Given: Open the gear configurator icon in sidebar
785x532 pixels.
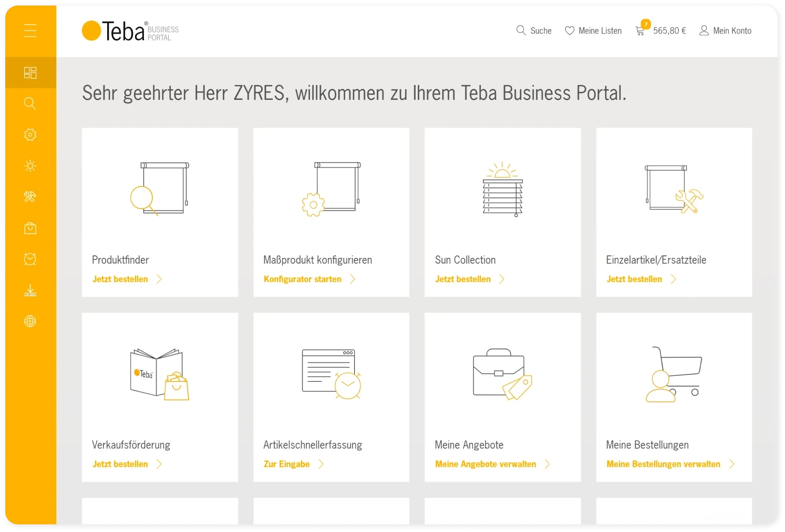Looking at the screenshot, I should pos(30,135).
